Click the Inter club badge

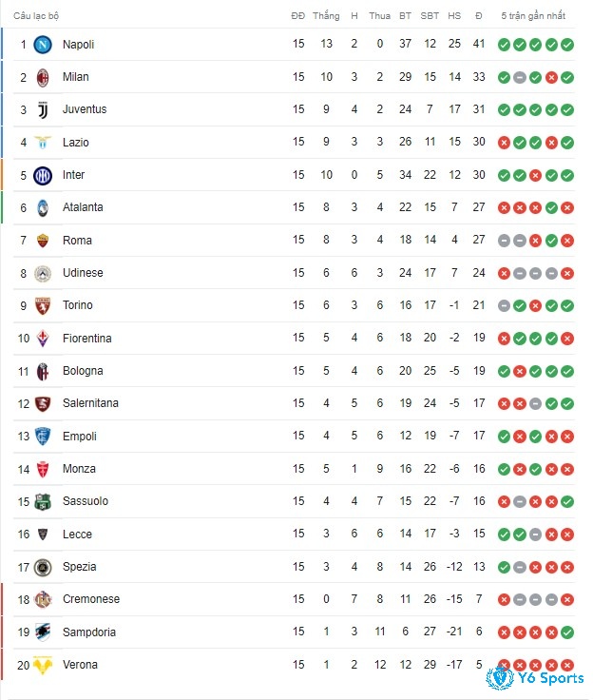click(x=43, y=175)
